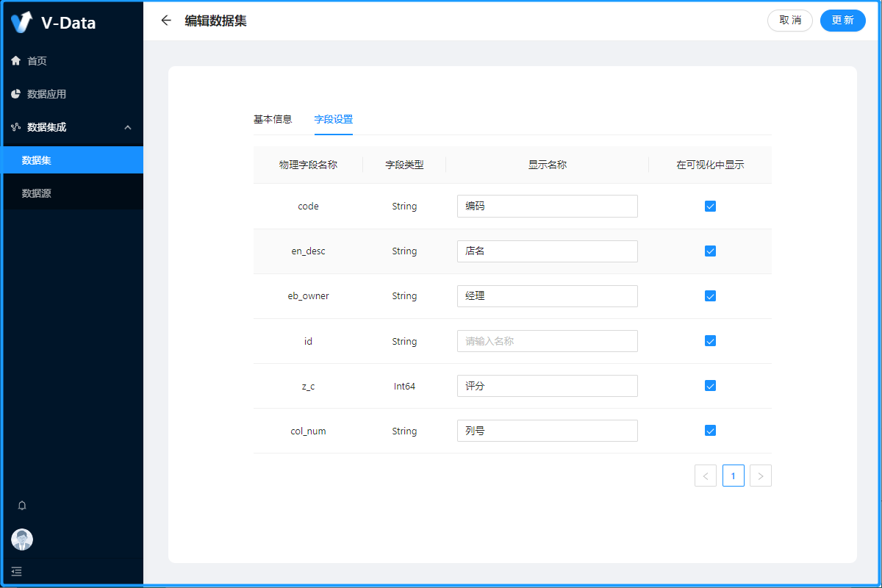Image resolution: width=882 pixels, height=588 pixels.
Task: Click the 取消 button
Action: click(x=789, y=21)
